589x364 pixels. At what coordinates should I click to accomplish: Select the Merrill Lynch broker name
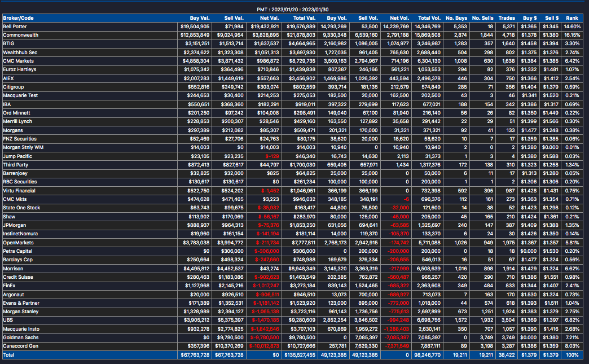pos(17,121)
